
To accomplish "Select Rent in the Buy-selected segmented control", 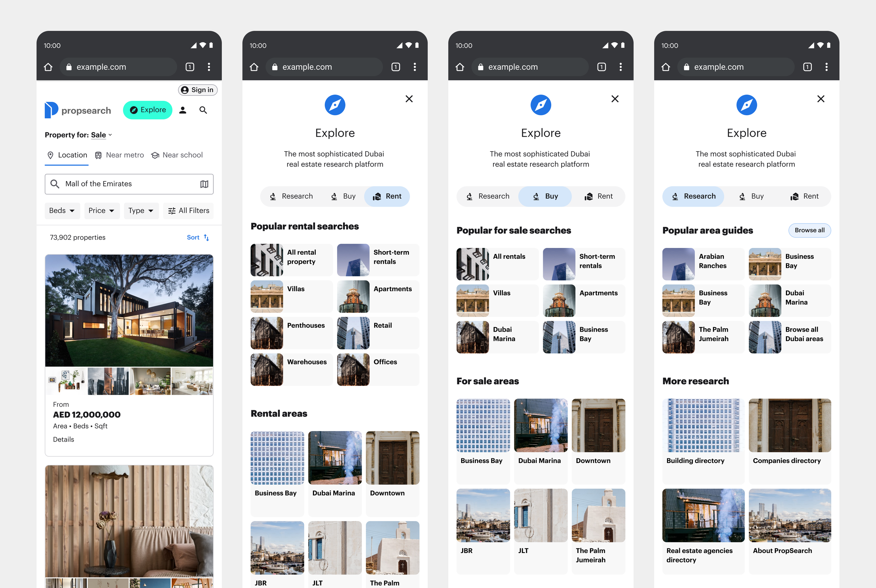I will tap(598, 196).
